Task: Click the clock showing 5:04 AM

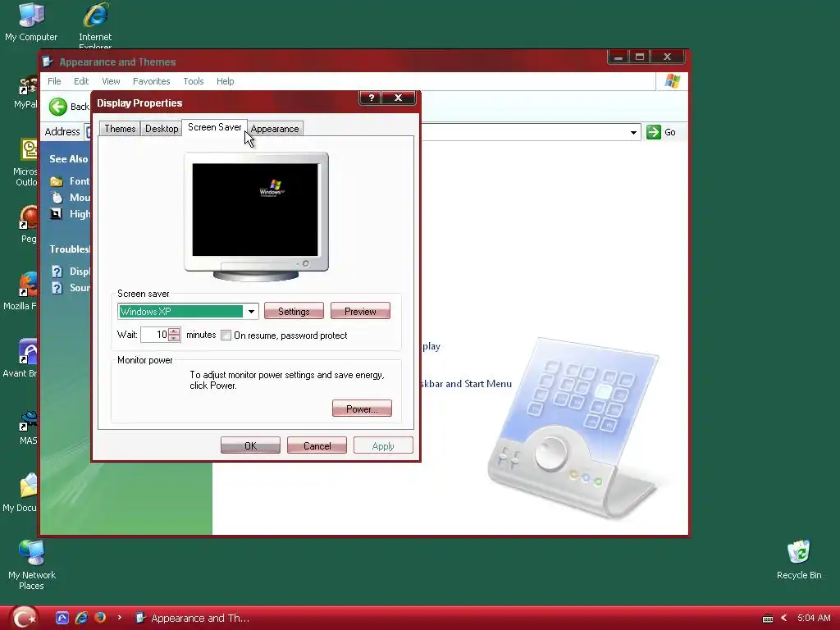Action: (x=814, y=618)
